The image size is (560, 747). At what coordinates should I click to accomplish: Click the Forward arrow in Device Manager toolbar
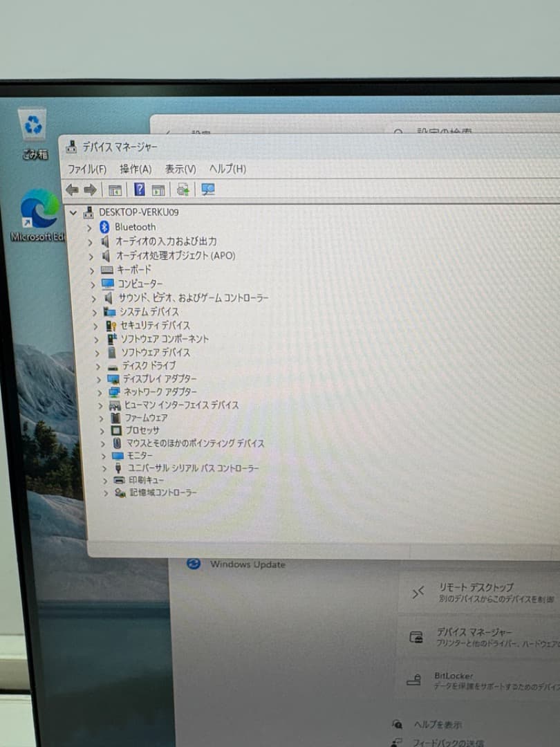pyautogui.click(x=90, y=190)
